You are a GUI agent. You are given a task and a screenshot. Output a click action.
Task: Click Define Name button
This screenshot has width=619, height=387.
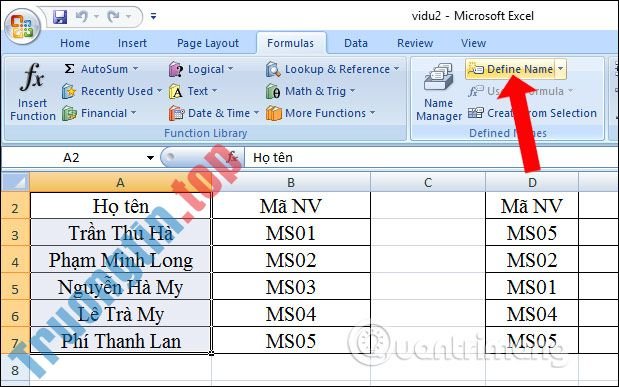click(510, 69)
